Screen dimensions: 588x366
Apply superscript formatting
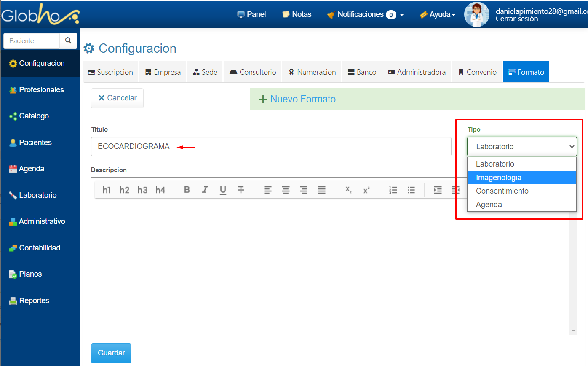point(366,190)
